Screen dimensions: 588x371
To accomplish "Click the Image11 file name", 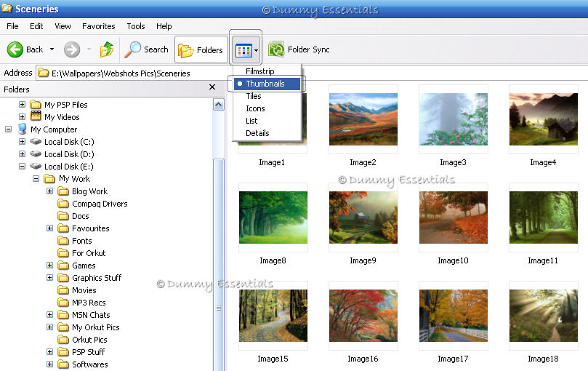I will pyautogui.click(x=543, y=260).
